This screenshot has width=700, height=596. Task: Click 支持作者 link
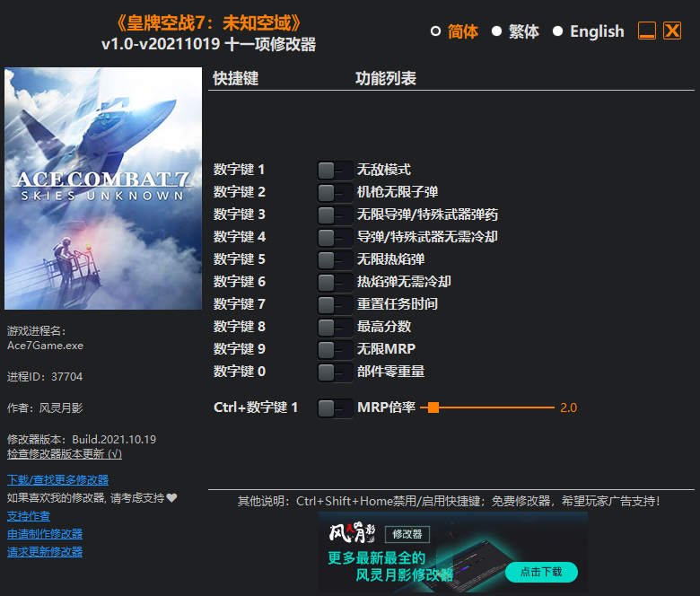click(x=29, y=516)
